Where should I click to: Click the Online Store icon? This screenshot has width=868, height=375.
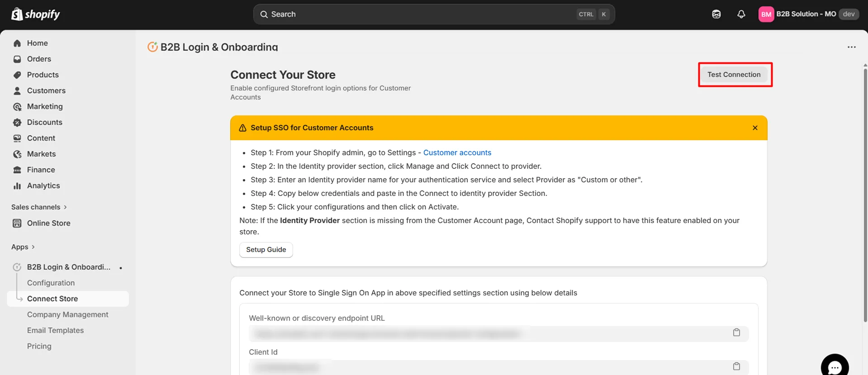17,223
